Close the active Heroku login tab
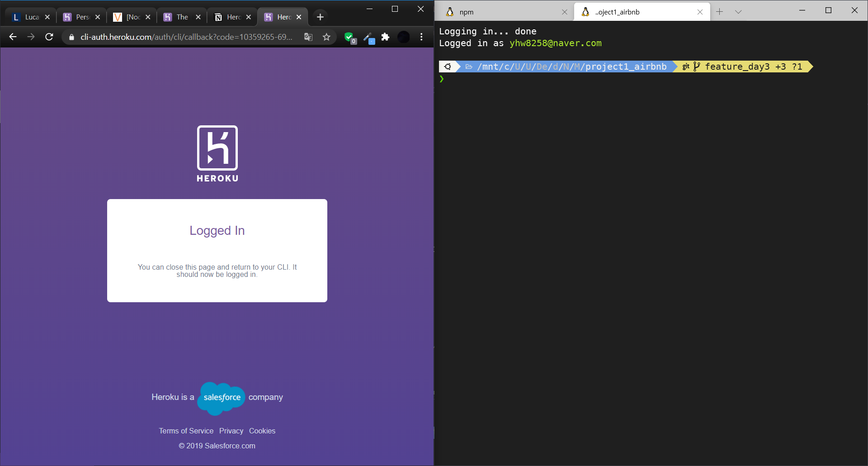Screen dimensions: 868x466 [298, 17]
